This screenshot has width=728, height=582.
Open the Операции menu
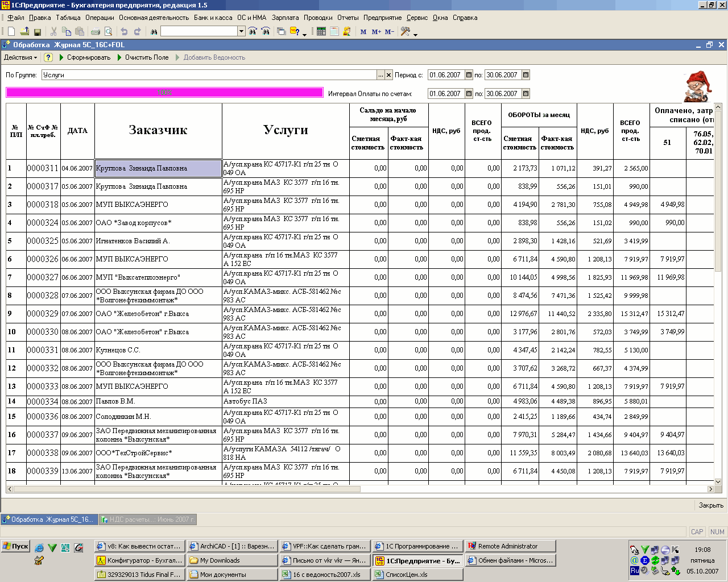coord(100,18)
